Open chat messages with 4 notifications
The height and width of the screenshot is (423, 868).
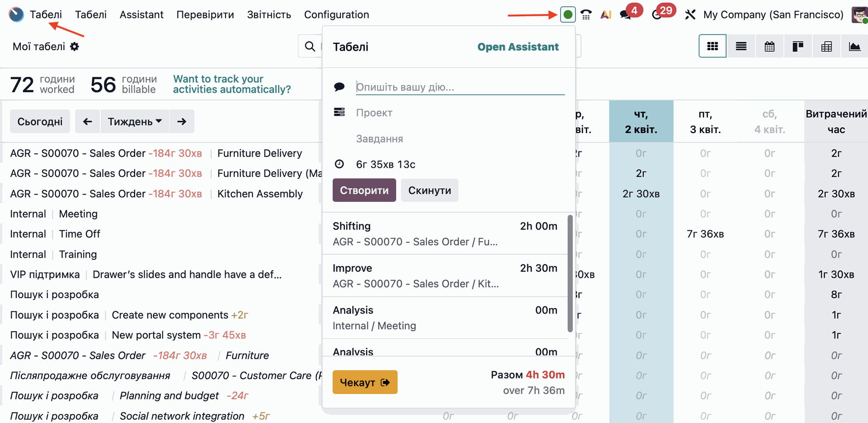626,14
